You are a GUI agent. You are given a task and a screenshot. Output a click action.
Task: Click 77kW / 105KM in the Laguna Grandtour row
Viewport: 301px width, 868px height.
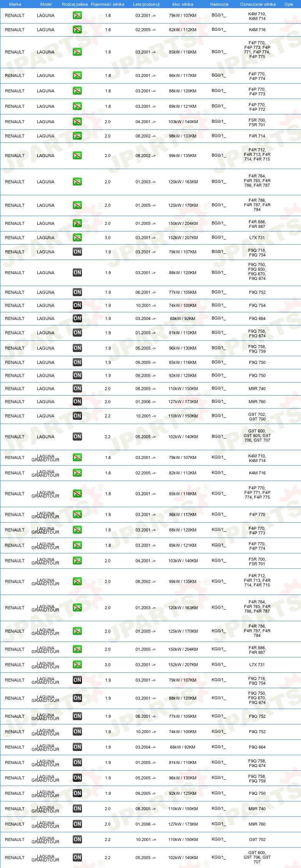(182, 716)
